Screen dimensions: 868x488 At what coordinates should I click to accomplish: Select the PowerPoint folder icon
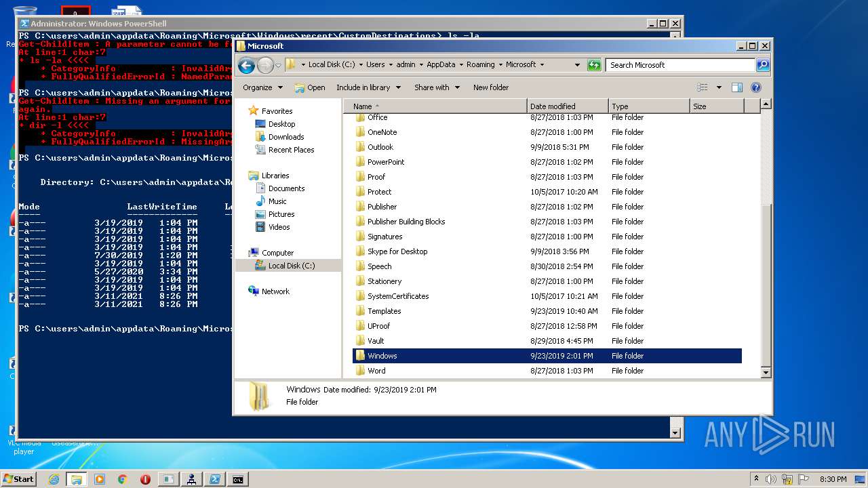[360, 162]
